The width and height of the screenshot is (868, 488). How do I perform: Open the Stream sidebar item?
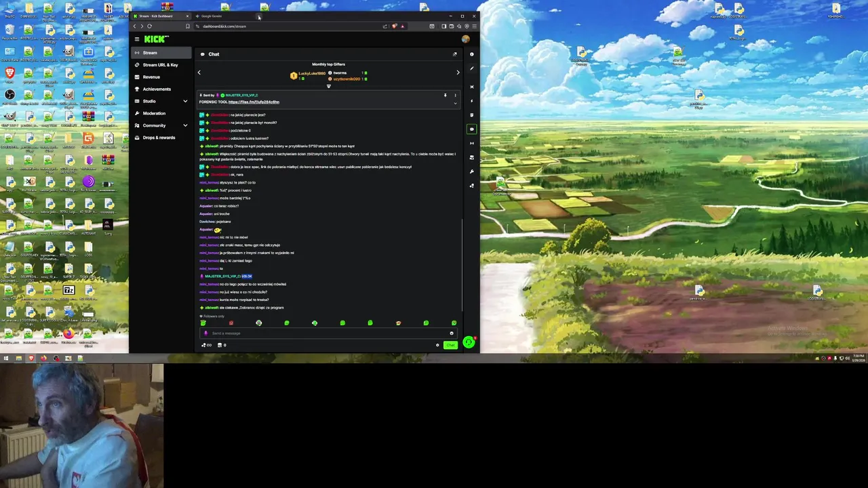tap(162, 53)
